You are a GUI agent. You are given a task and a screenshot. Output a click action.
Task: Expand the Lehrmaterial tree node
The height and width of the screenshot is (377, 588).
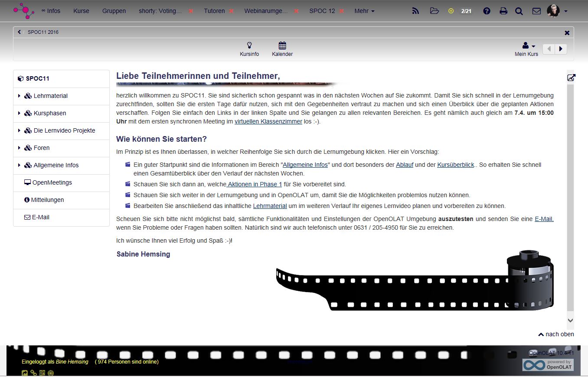(x=19, y=96)
